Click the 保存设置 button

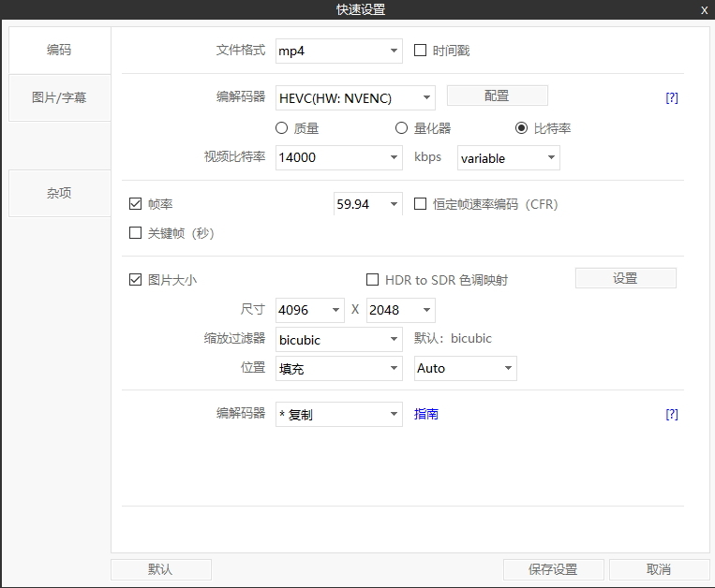pos(554,569)
